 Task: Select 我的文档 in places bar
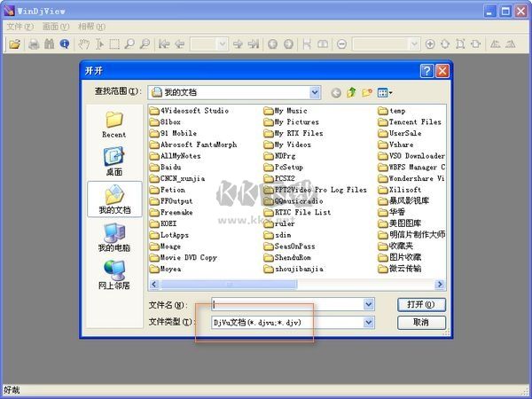tap(114, 199)
